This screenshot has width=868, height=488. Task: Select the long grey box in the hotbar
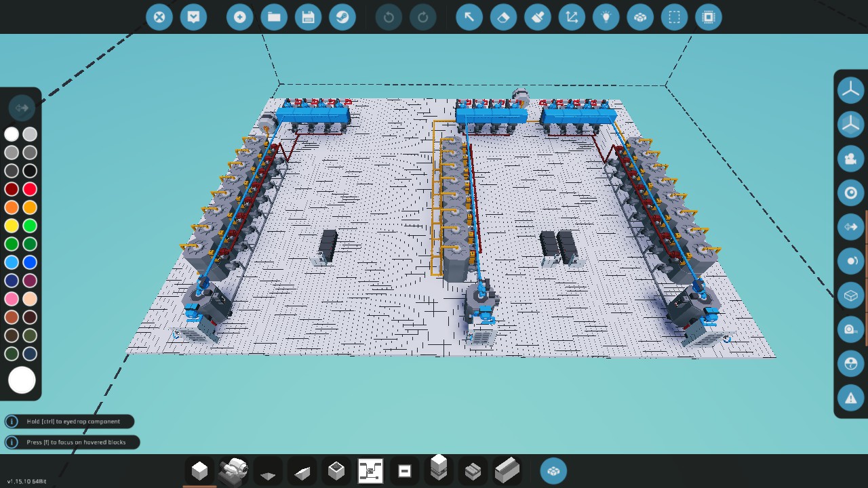coord(507,470)
